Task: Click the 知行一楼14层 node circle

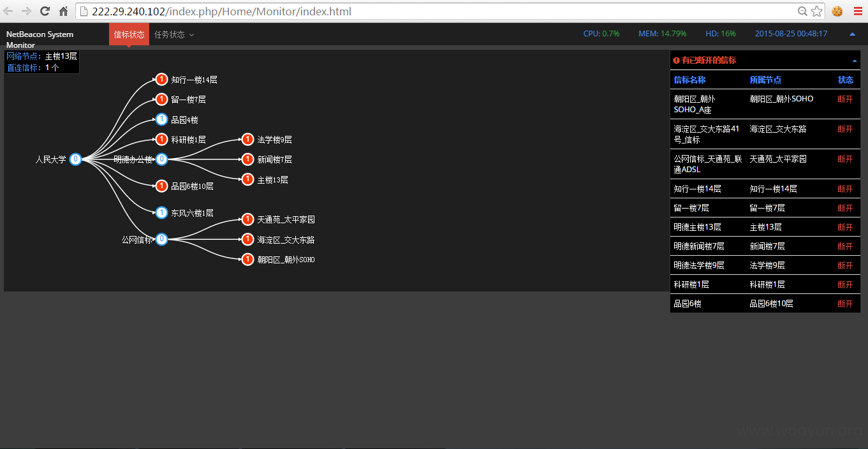Action: click(162, 80)
